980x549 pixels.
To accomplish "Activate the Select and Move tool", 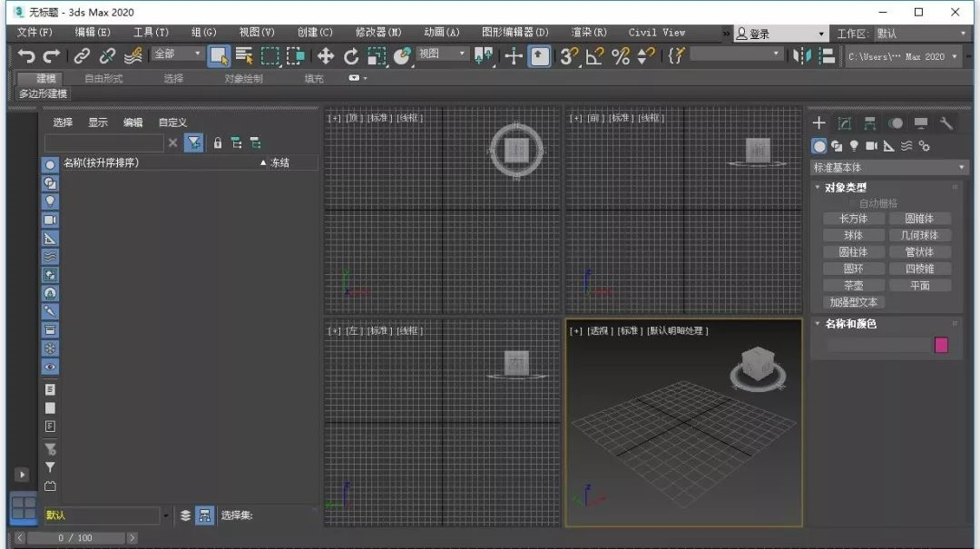I will pos(325,56).
